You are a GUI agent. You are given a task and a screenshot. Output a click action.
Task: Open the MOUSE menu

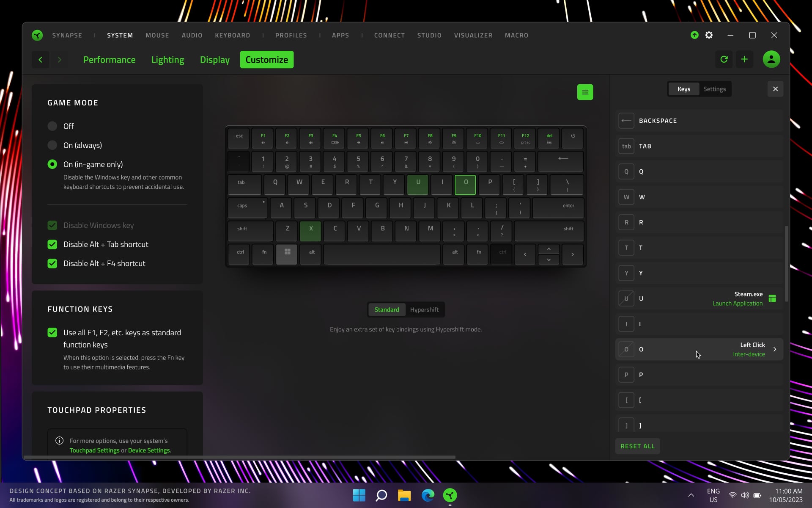click(x=157, y=35)
